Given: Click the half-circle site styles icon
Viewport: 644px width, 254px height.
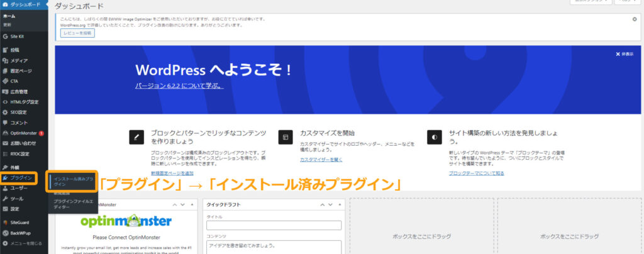Looking at the screenshot, I should pos(435,136).
